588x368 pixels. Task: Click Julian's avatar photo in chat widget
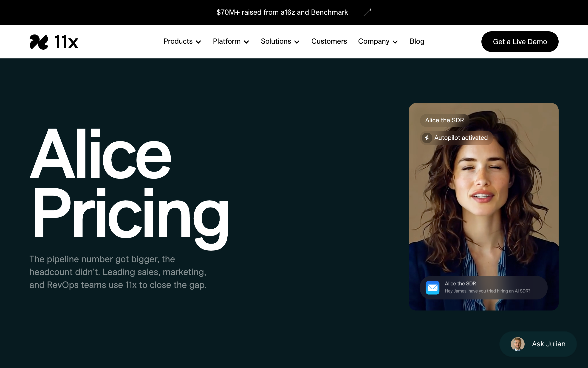point(517,344)
